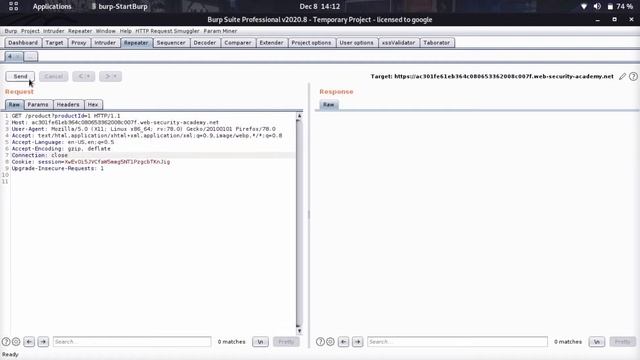The image size is (640, 360).
Task: Go to previous request in history
Action: click(x=84, y=76)
